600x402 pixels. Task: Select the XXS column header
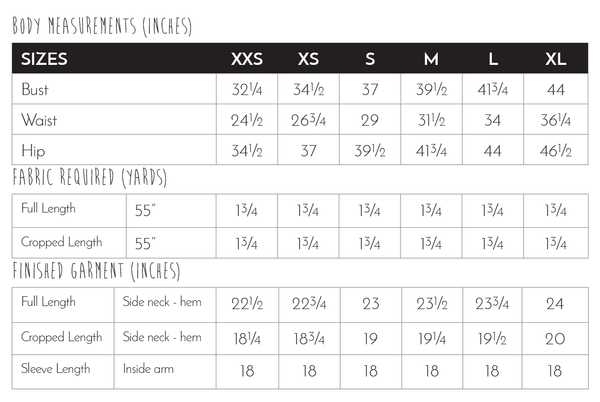pyautogui.click(x=247, y=59)
